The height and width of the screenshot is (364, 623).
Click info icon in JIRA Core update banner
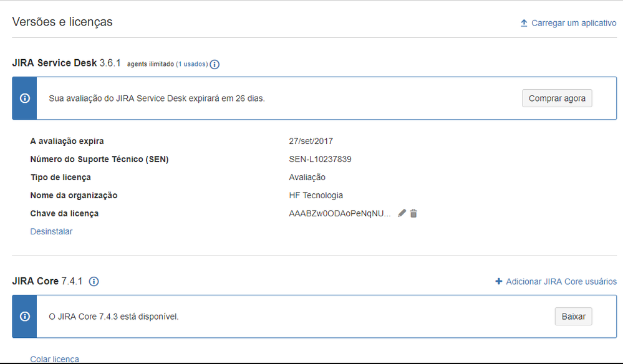[25, 317]
